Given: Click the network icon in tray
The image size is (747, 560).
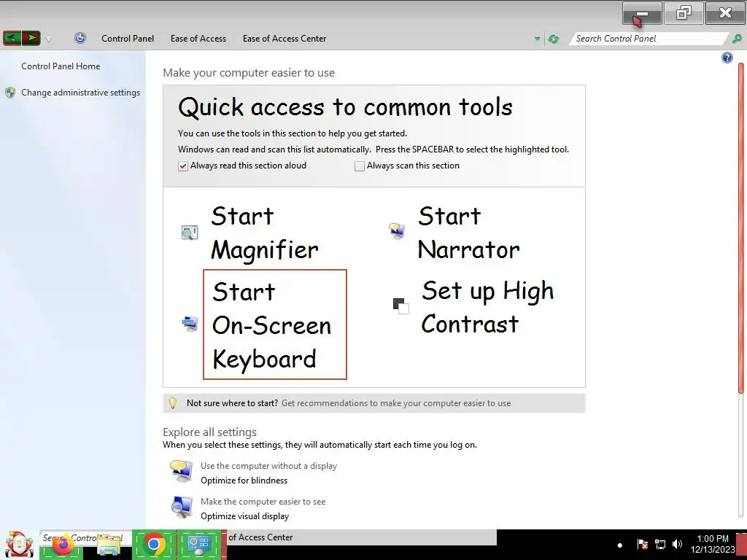Looking at the screenshot, I should coord(659,544).
